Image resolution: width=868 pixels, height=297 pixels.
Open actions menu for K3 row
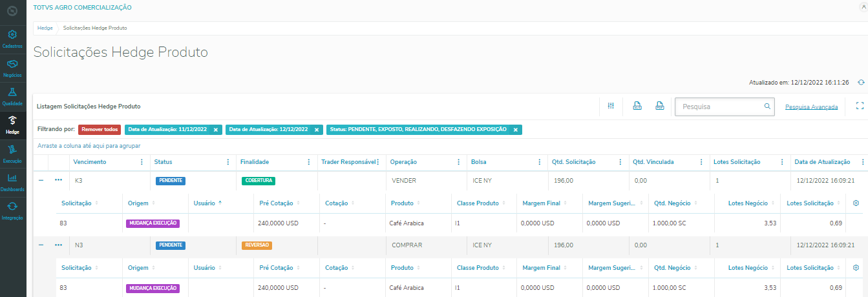(59, 181)
